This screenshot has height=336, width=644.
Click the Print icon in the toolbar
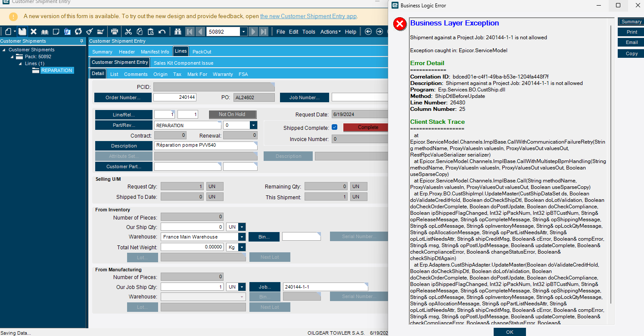point(115,31)
